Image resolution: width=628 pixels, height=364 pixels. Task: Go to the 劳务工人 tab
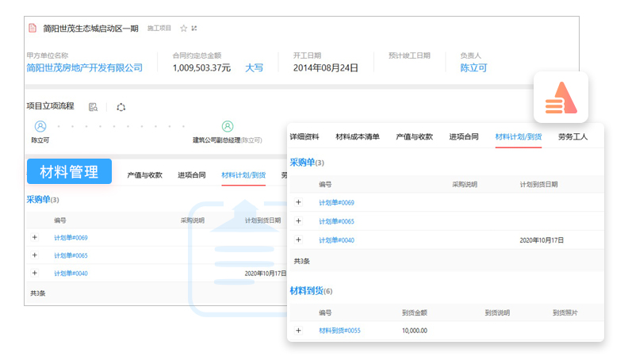(x=572, y=136)
